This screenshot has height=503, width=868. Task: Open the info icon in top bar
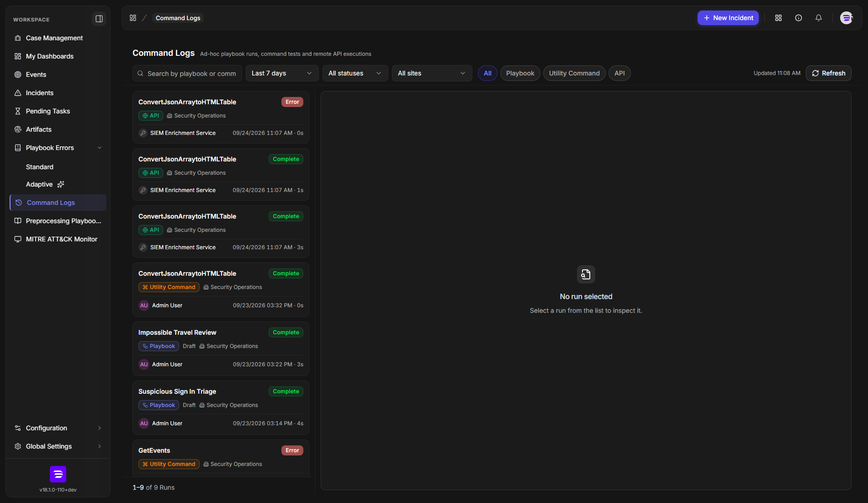point(799,18)
